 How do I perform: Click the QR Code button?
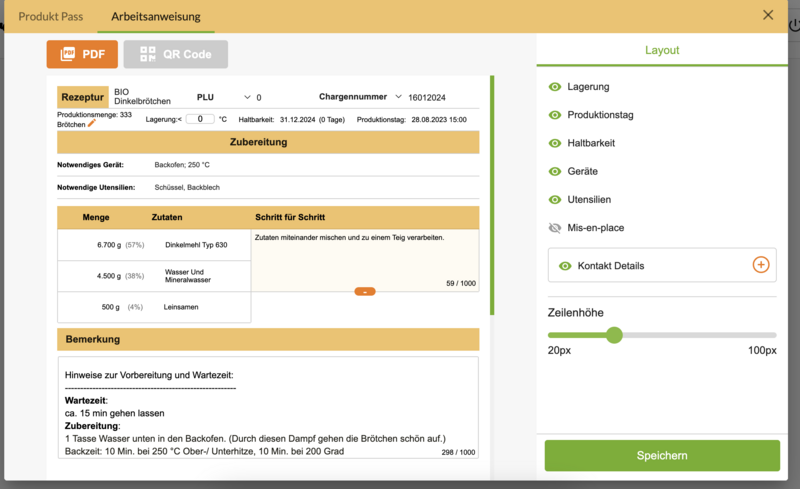click(x=175, y=54)
